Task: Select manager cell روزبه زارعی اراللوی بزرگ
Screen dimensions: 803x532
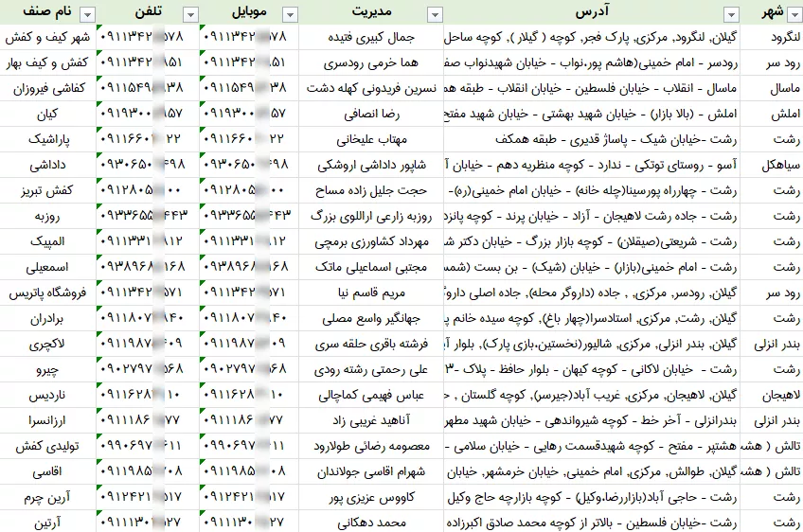Action: coord(371,216)
